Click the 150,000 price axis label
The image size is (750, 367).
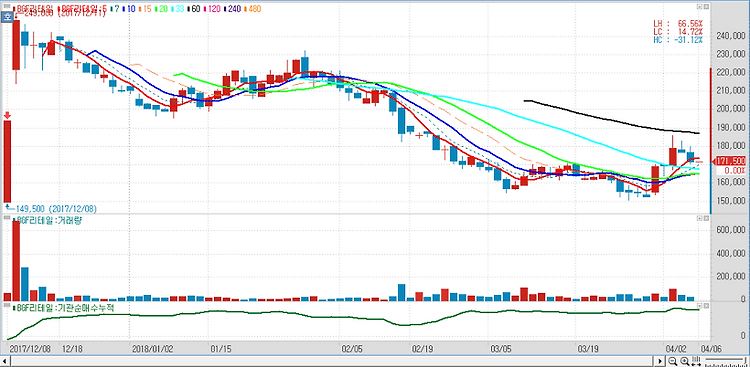[x=732, y=200]
